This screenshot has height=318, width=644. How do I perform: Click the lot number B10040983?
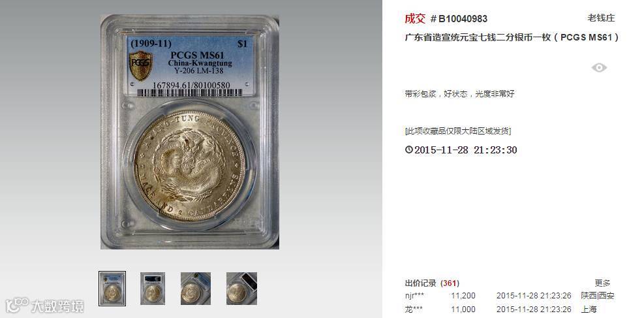[x=463, y=19]
